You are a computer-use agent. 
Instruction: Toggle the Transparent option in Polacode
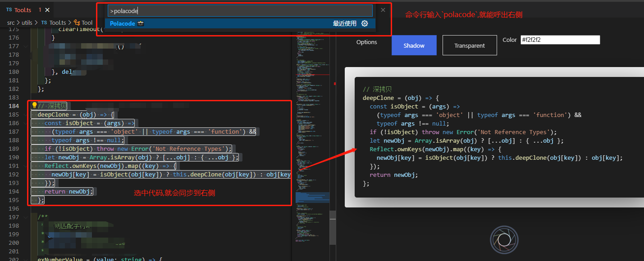(470, 45)
